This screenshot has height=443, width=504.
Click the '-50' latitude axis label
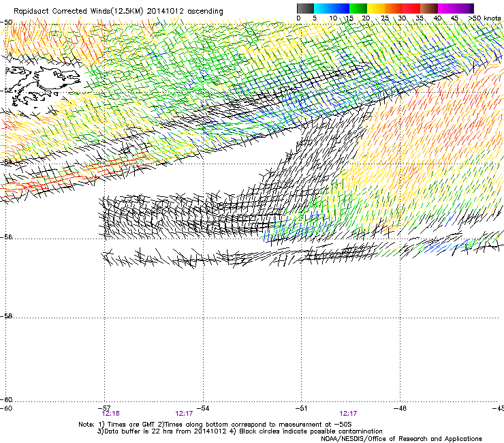click(x=6, y=22)
